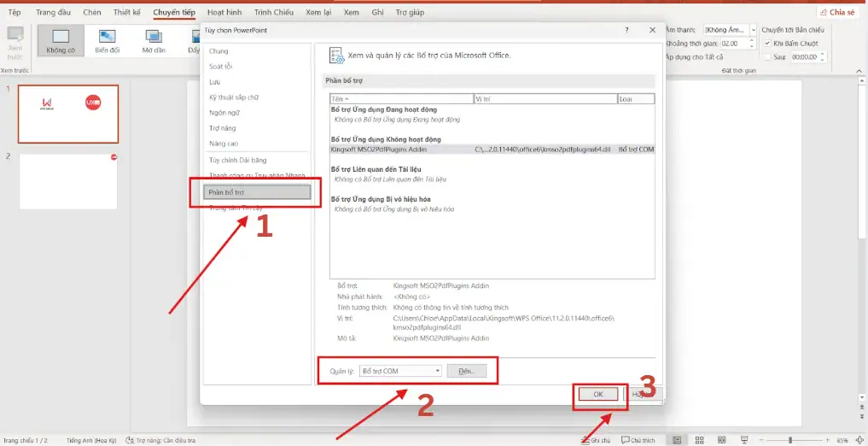Open the Trình Chiếu tab
Screen dimensions: 868x446
click(x=274, y=12)
